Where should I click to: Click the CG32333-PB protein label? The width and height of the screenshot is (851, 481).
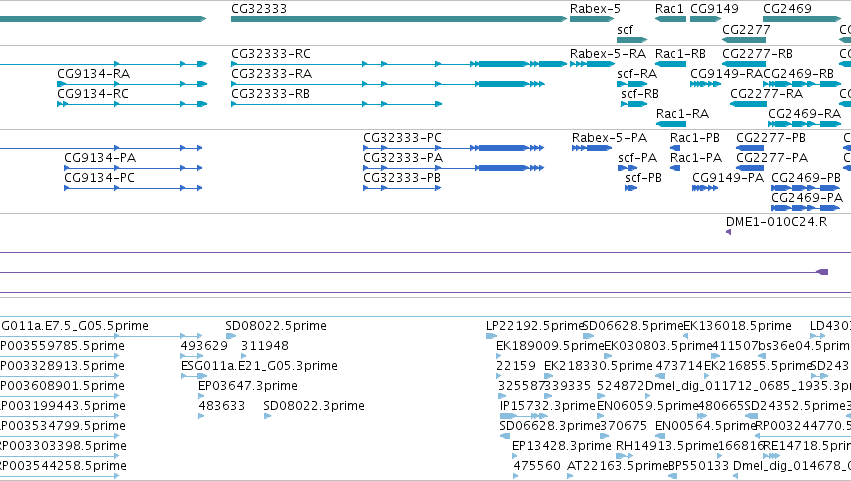pyautogui.click(x=402, y=178)
